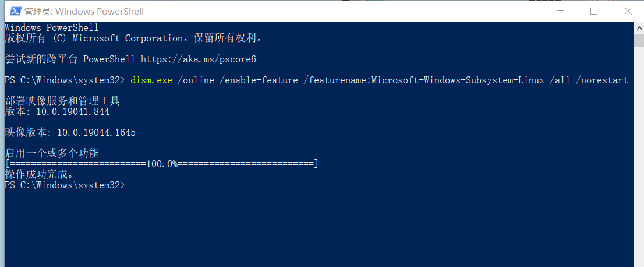Open the PowerShell title bar system icon
This screenshot has width=644, height=267.
click(12, 11)
